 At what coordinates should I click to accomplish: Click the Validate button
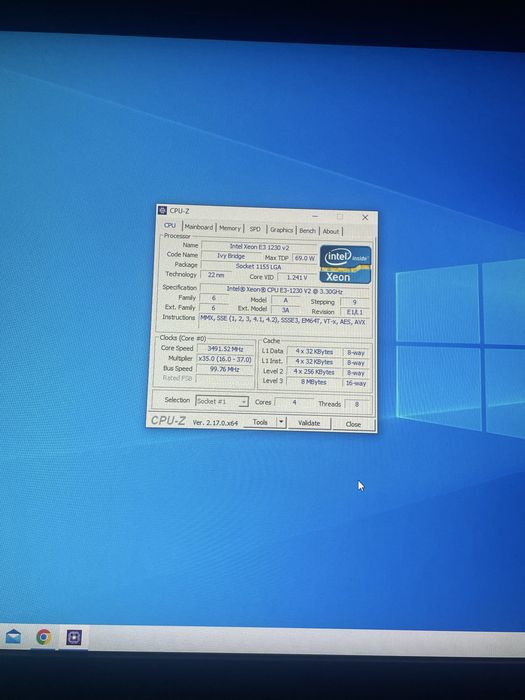click(309, 423)
